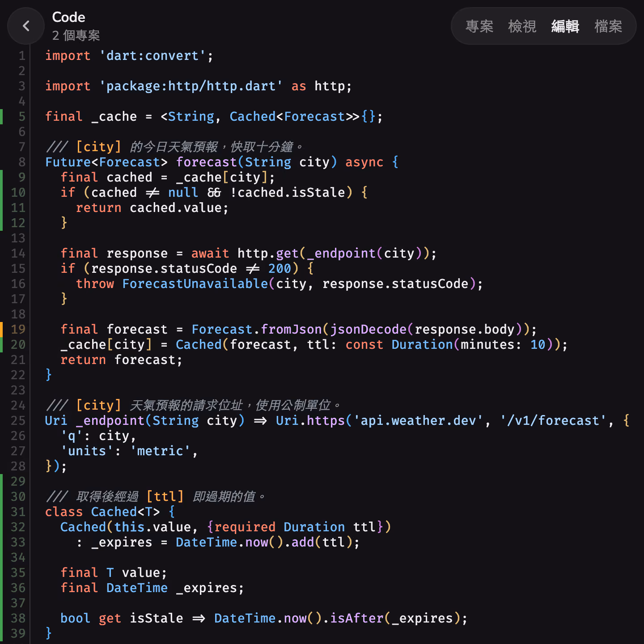Select the 編輯 tab
The image size is (644, 644).
tap(565, 26)
